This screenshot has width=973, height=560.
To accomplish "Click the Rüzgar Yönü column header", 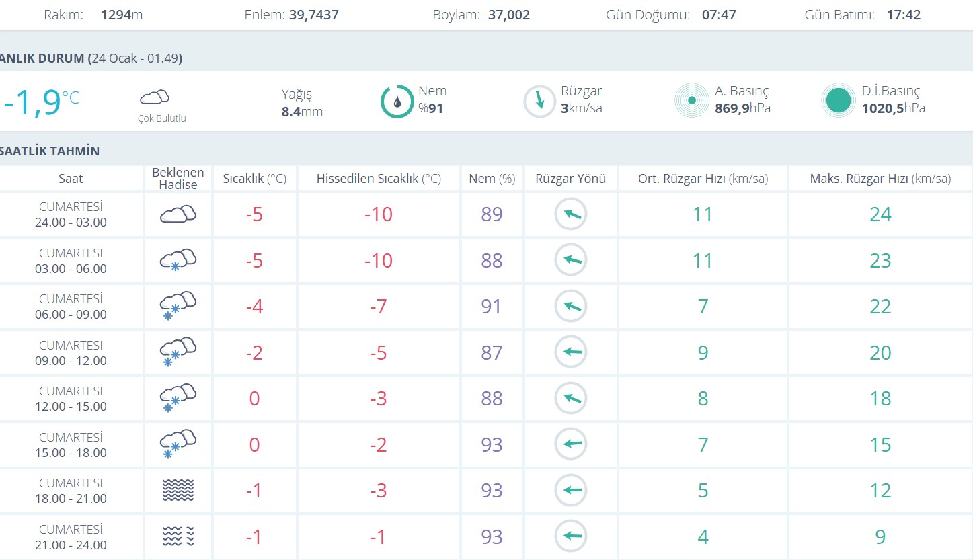I will click(x=570, y=179).
